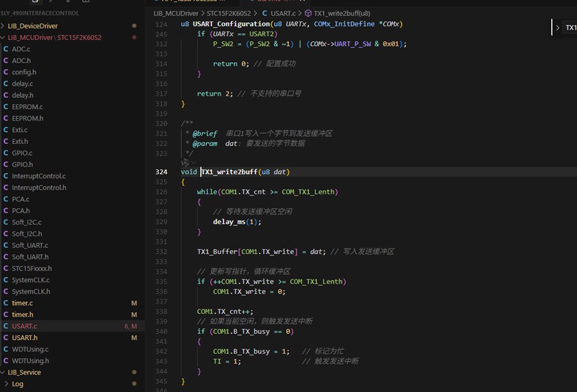Open GPIO.h file
577x392 pixels.
[x=23, y=165]
